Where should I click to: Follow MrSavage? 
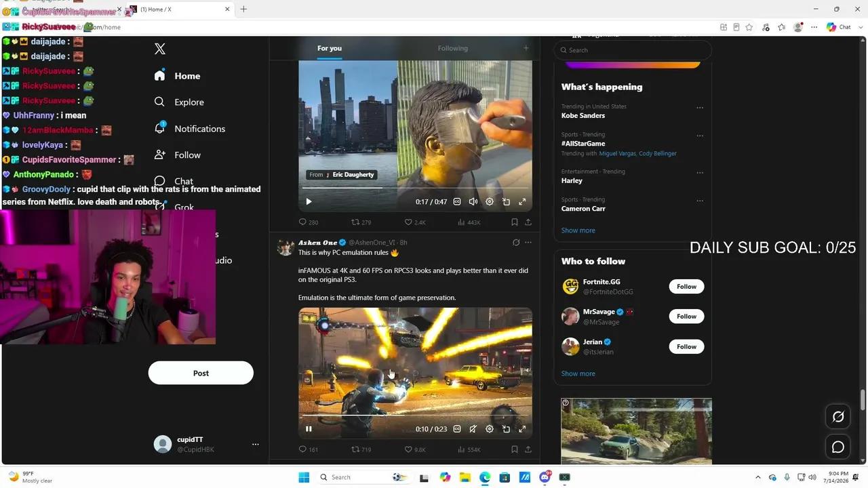click(x=686, y=317)
